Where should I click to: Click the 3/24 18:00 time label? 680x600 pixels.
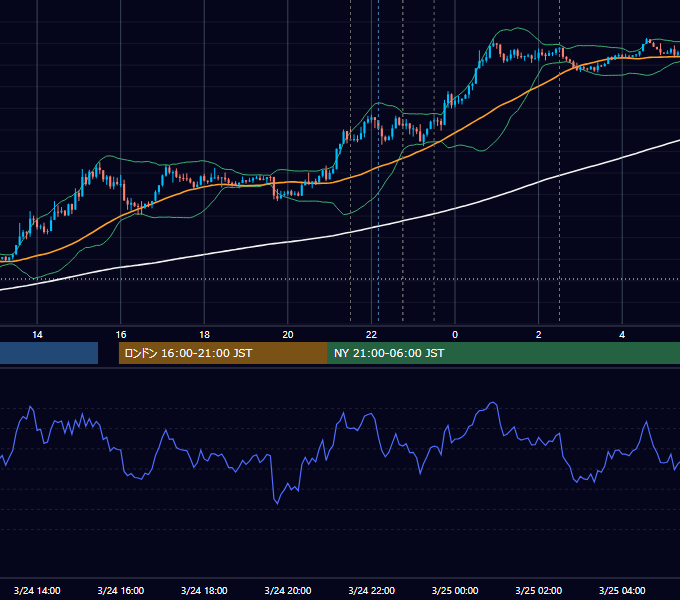pos(204,590)
